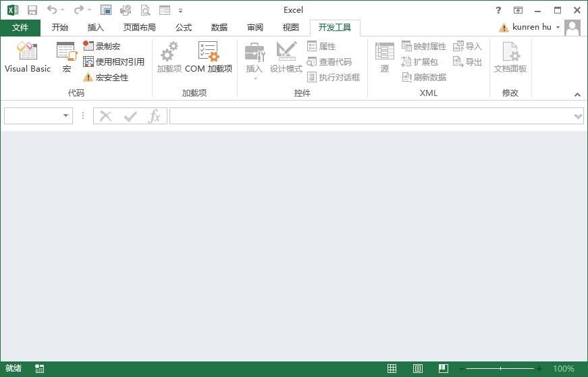
Task: Switch to normal view in status bar
Action: point(392,369)
